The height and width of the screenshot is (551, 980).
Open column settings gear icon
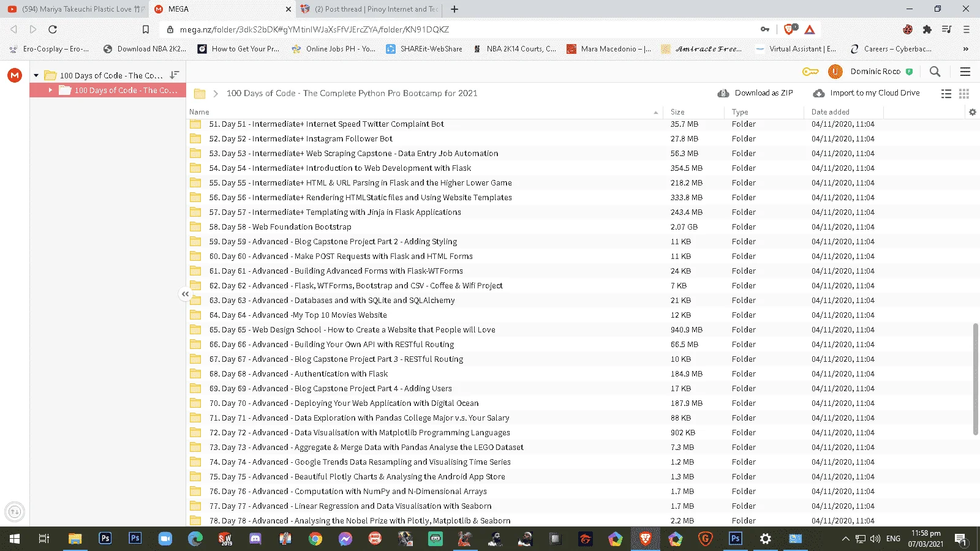tap(973, 112)
